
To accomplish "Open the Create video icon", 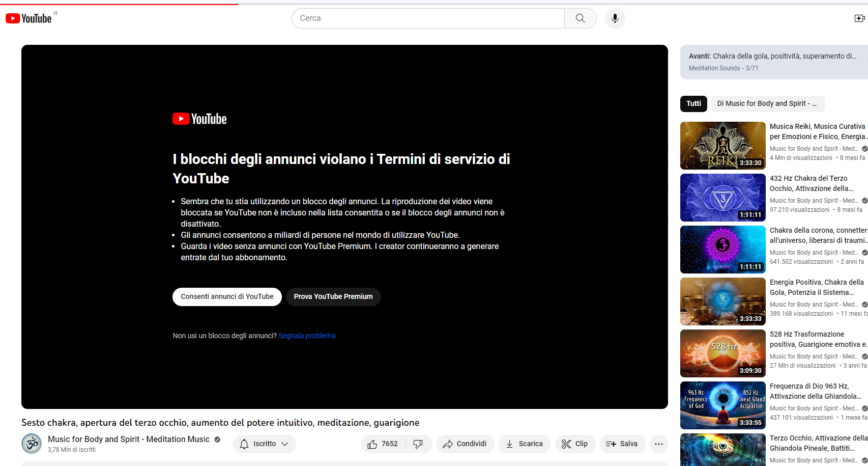I will tap(859, 18).
